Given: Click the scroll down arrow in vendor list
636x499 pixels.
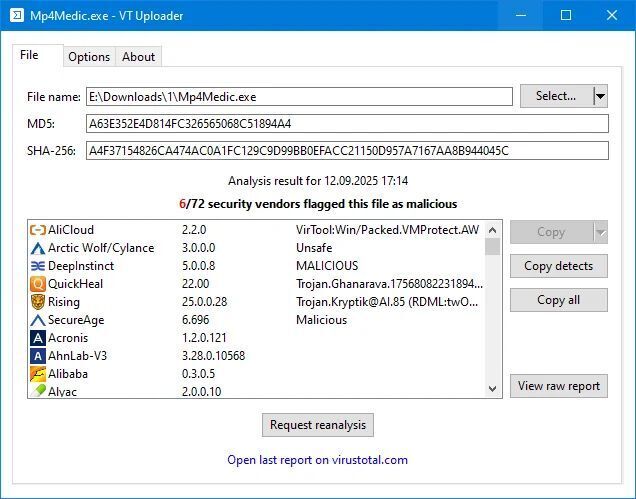Looking at the screenshot, I should click(493, 389).
